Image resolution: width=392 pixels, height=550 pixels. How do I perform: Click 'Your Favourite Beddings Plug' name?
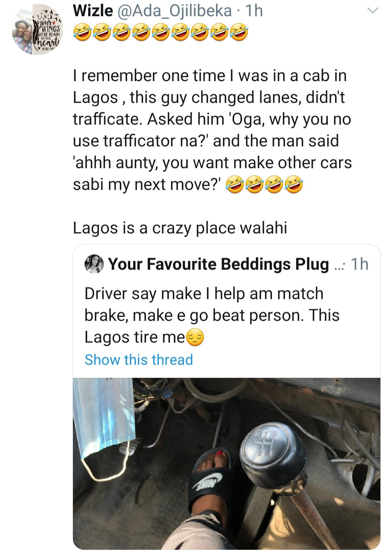(x=219, y=264)
